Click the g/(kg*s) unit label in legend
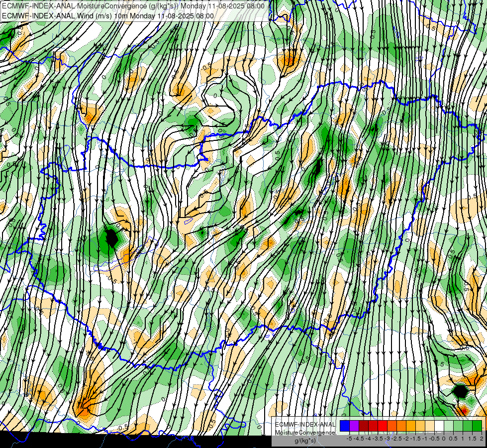This screenshot has width=487, height=448. point(305,441)
